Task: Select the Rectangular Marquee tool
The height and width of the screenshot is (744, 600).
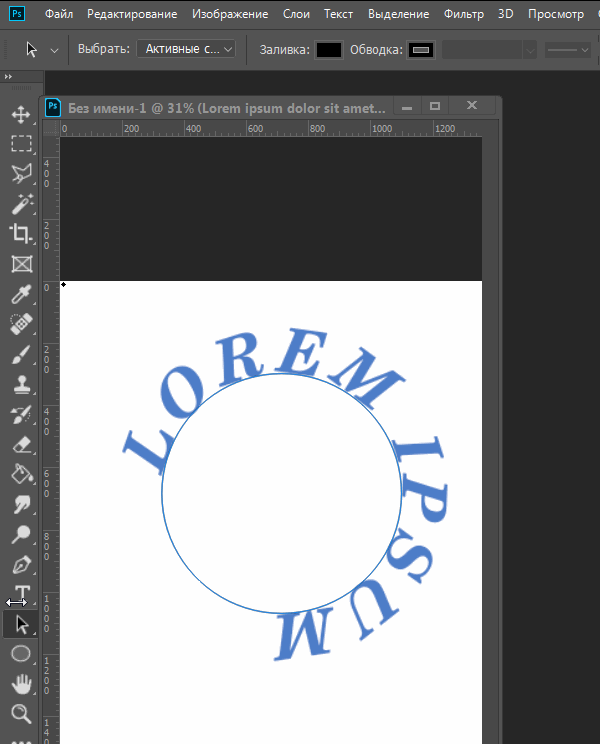Action: (x=21, y=143)
